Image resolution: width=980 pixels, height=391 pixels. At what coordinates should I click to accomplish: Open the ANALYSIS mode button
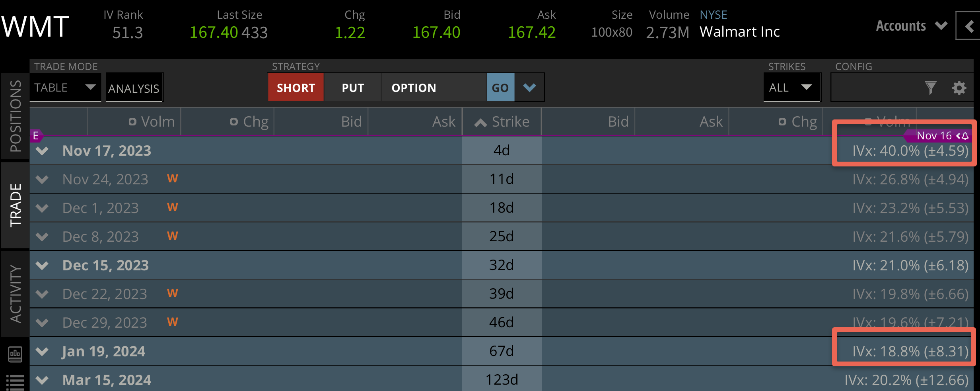pos(134,88)
